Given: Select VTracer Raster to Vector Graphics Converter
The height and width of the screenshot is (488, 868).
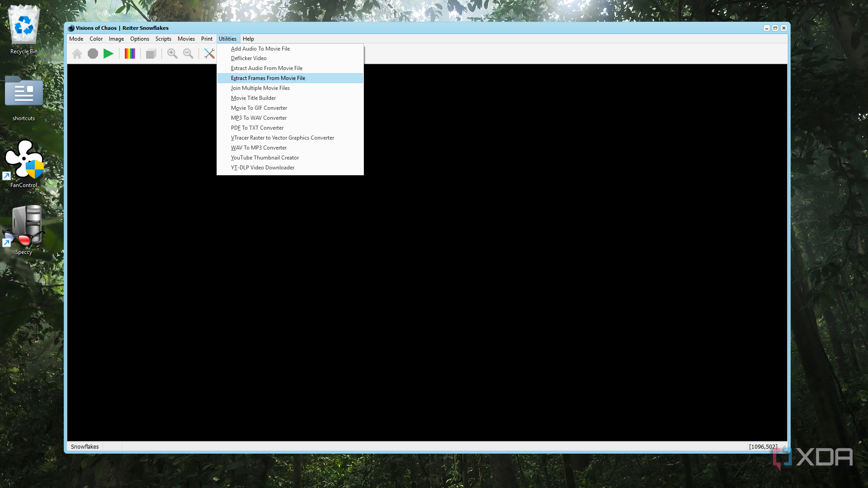Looking at the screenshot, I should pos(290,138).
